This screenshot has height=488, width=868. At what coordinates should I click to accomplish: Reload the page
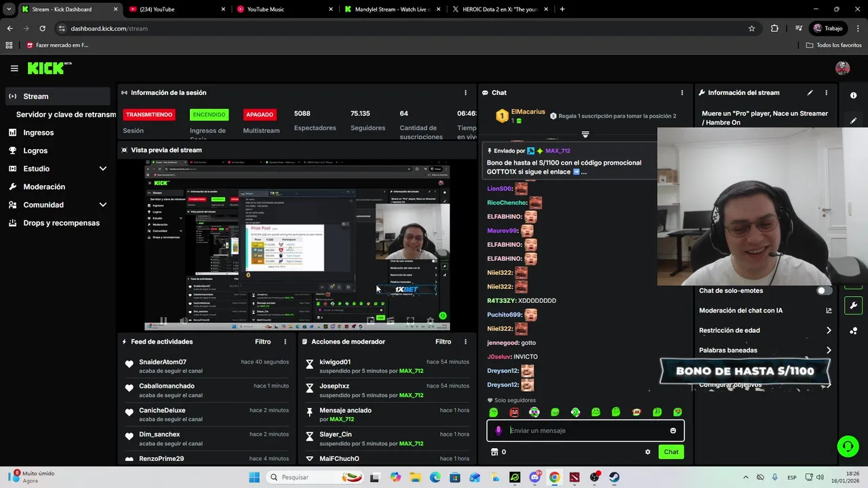42,28
